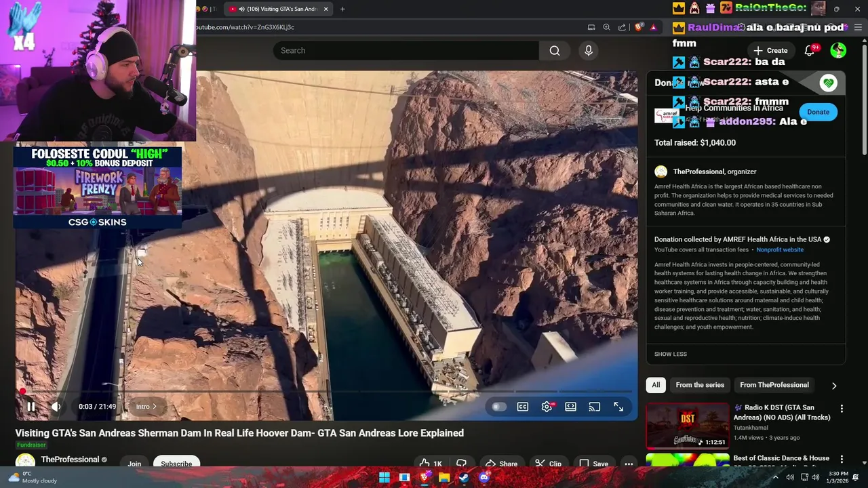
Task: Mute the video with the volume icon
Action: [x=56, y=407]
